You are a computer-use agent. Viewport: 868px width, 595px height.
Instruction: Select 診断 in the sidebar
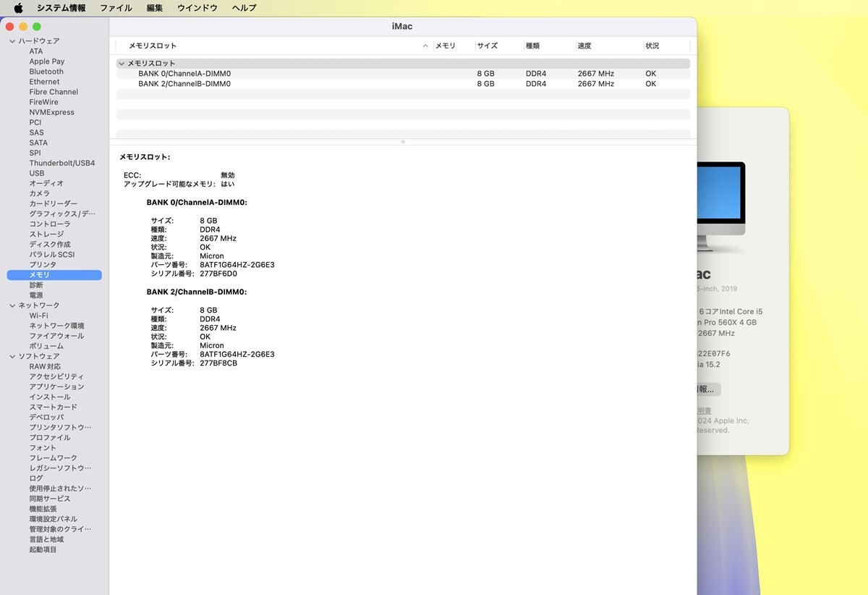36,285
